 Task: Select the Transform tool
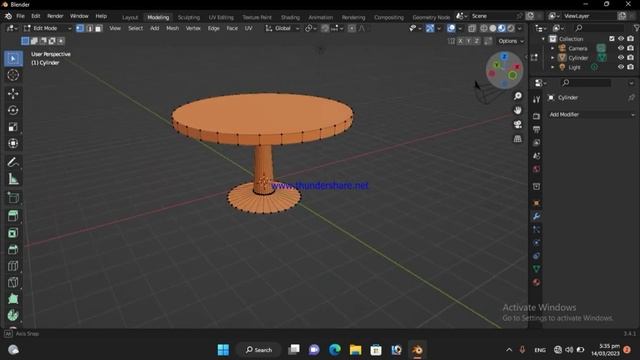point(13,143)
